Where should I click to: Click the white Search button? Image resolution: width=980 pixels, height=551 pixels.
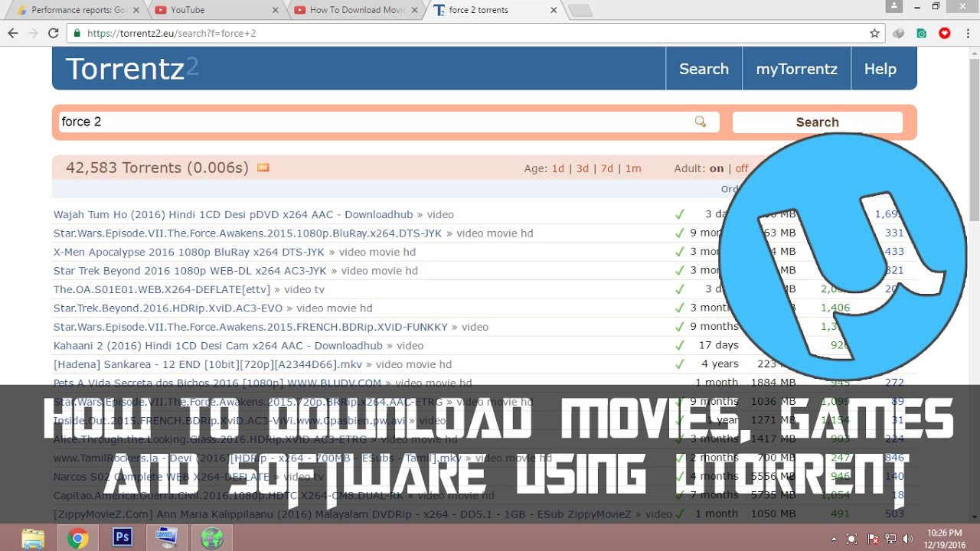click(818, 122)
